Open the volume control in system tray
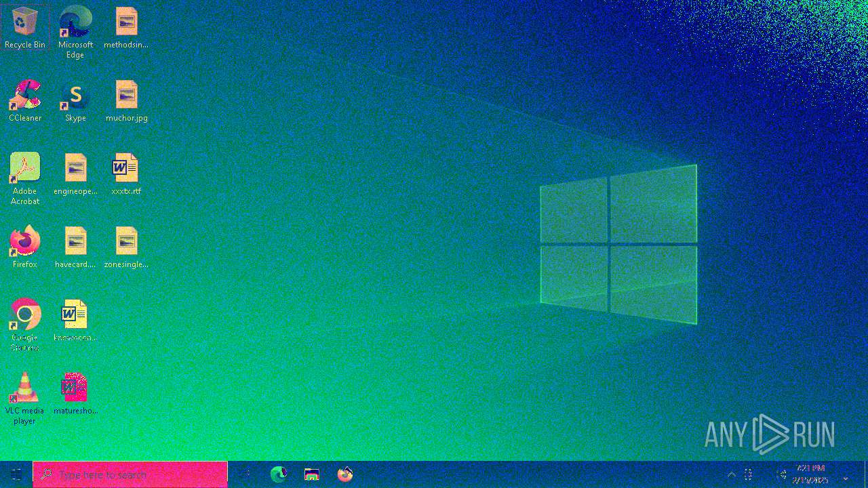Image resolution: width=868 pixels, height=488 pixels. click(781, 475)
